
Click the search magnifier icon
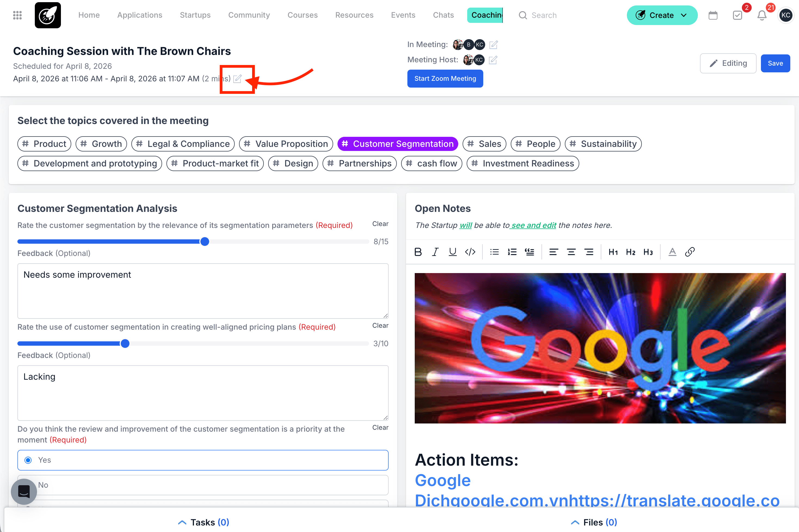pyautogui.click(x=523, y=15)
